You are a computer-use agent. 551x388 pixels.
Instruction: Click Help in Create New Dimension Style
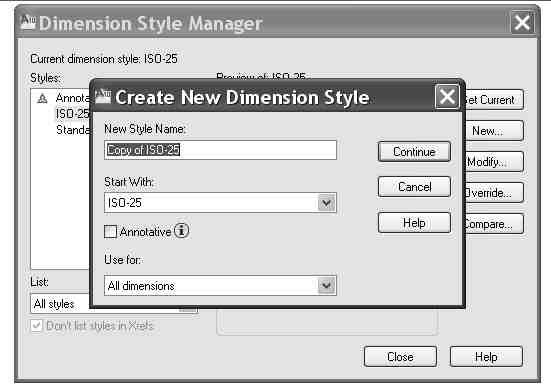[x=414, y=222]
